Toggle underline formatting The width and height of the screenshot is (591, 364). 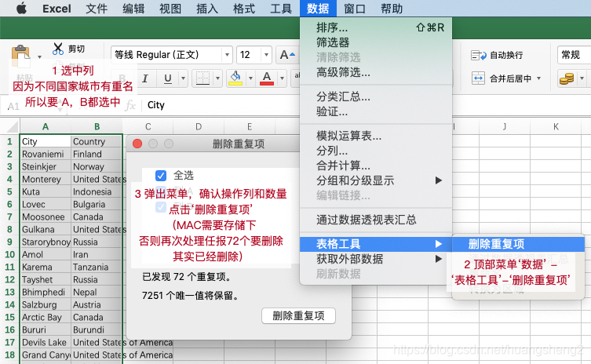168,78
